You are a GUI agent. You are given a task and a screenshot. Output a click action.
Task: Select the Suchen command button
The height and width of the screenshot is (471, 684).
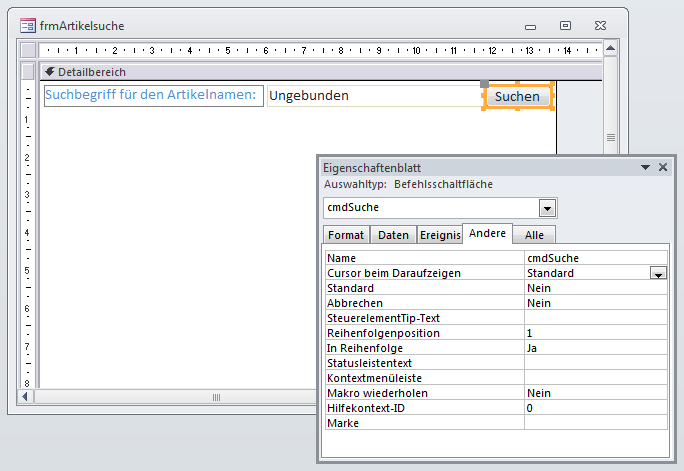coord(517,96)
